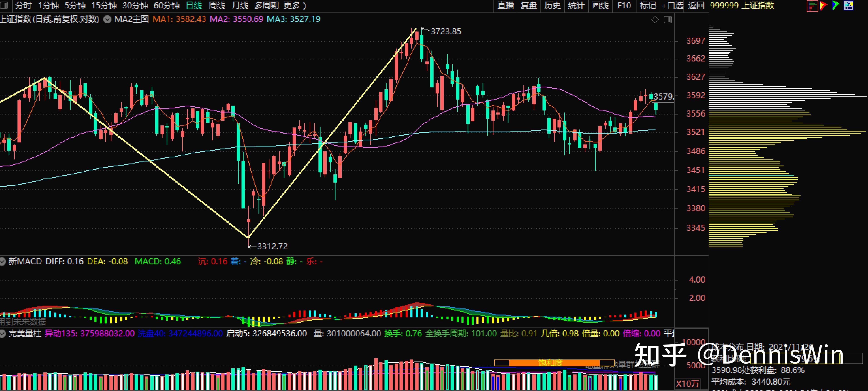This screenshot has width=868, height=391.
Task: Click the MACD: 0.46 value label
Action: pos(158,261)
